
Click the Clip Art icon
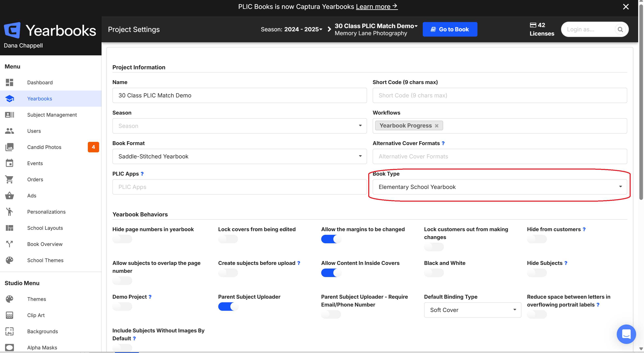pyautogui.click(x=9, y=315)
